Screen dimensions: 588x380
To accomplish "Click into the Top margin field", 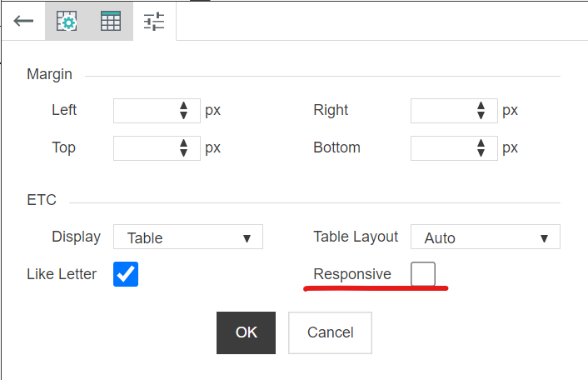I will click(146, 148).
